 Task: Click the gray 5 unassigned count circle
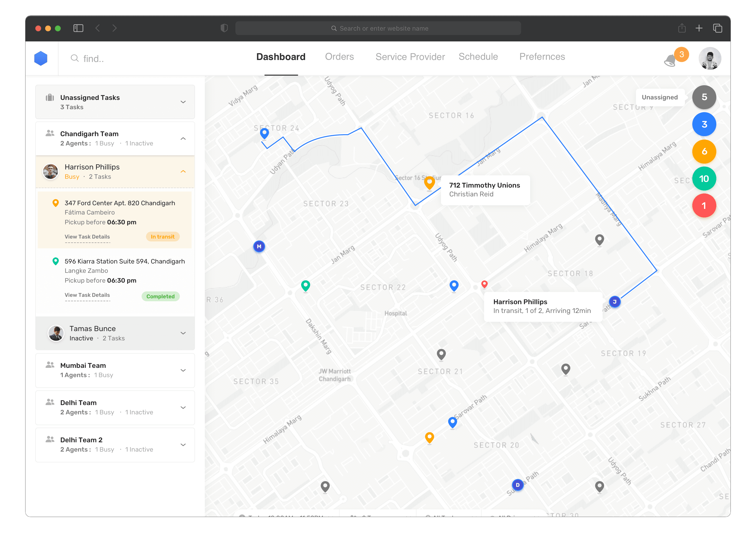click(x=704, y=97)
